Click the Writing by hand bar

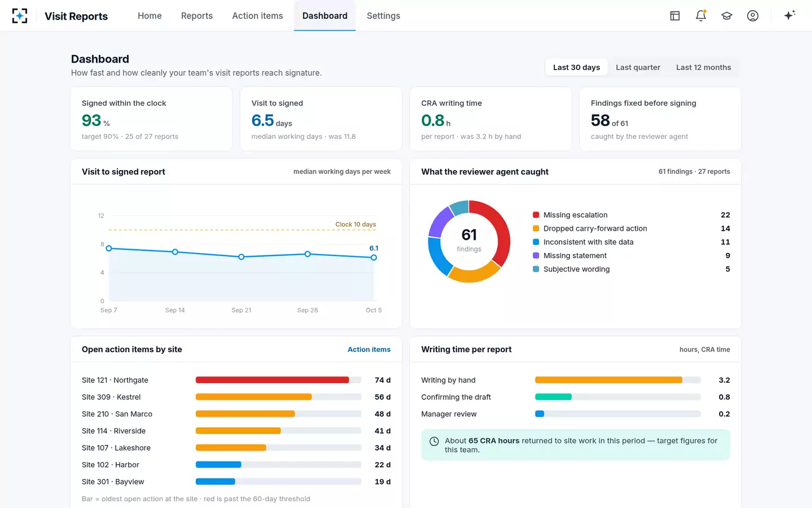(x=608, y=380)
